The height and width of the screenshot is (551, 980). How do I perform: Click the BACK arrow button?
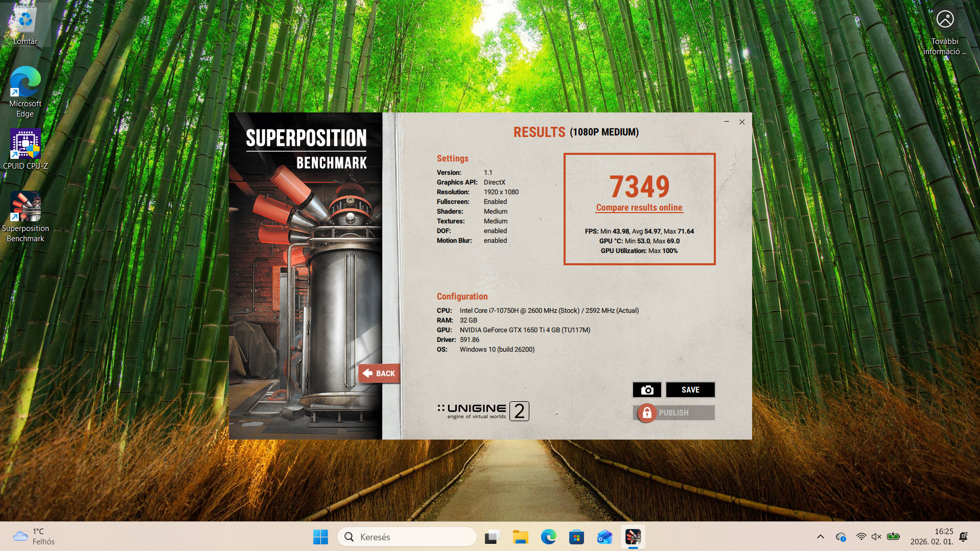click(379, 374)
